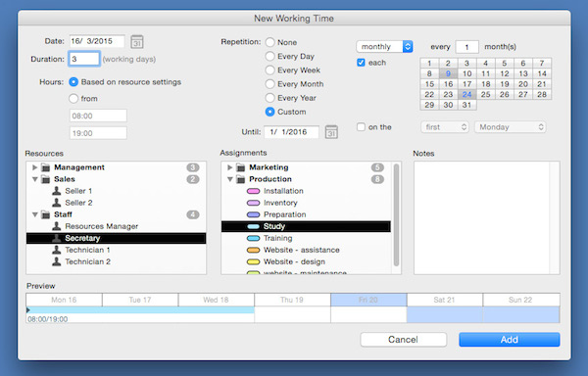
Task: Click the Technician 2 person icon
Action: point(57,261)
